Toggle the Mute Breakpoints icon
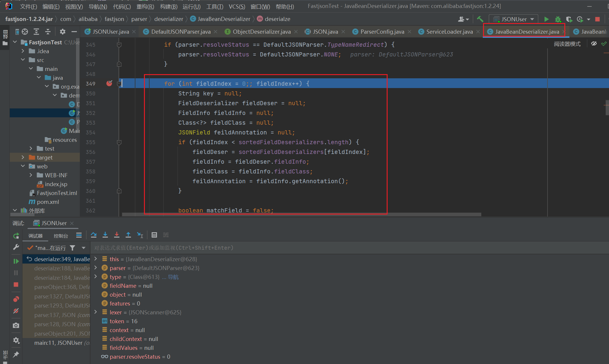The width and height of the screenshot is (609, 364). (16, 311)
